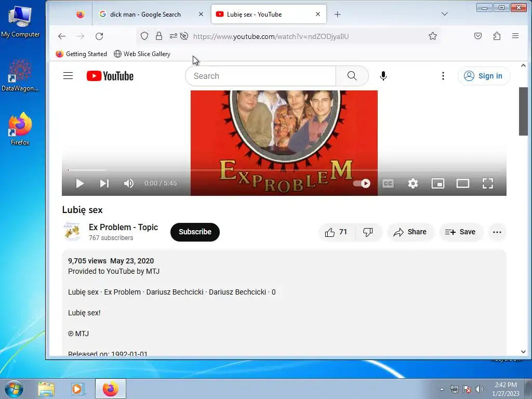Click Firefox taskbar button
The image size is (532, 399).
coord(111,389)
